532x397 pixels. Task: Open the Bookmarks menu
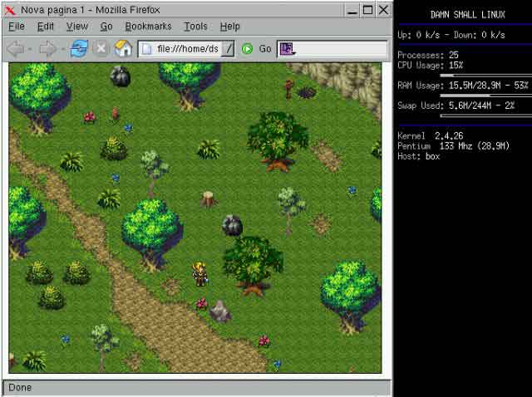tap(149, 27)
